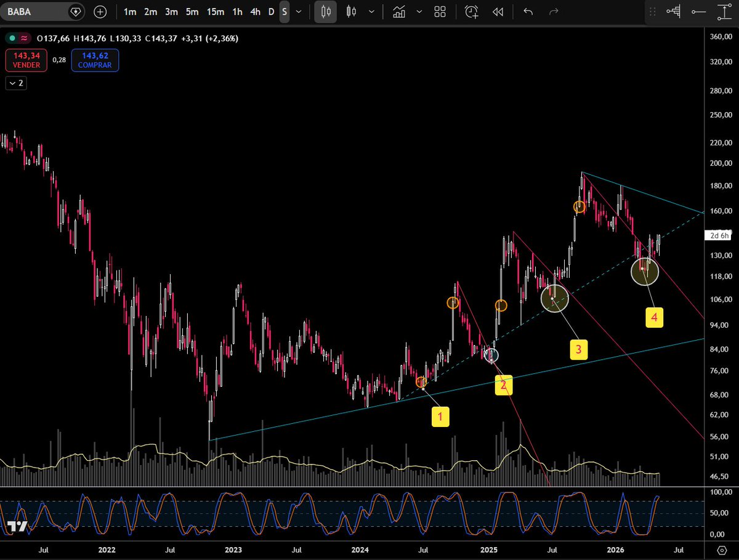Switch to the D daily interval
This screenshot has height=560, width=739.
point(271,12)
